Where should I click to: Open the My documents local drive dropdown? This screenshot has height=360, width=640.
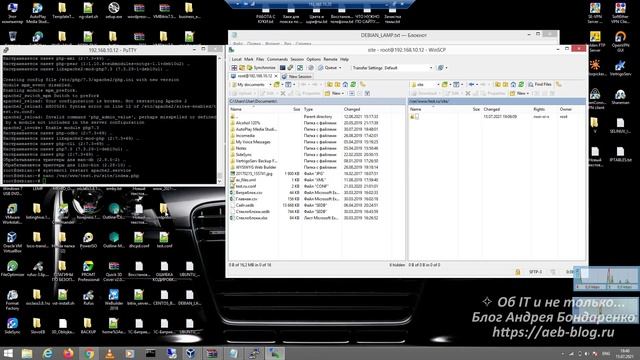(x=251, y=84)
